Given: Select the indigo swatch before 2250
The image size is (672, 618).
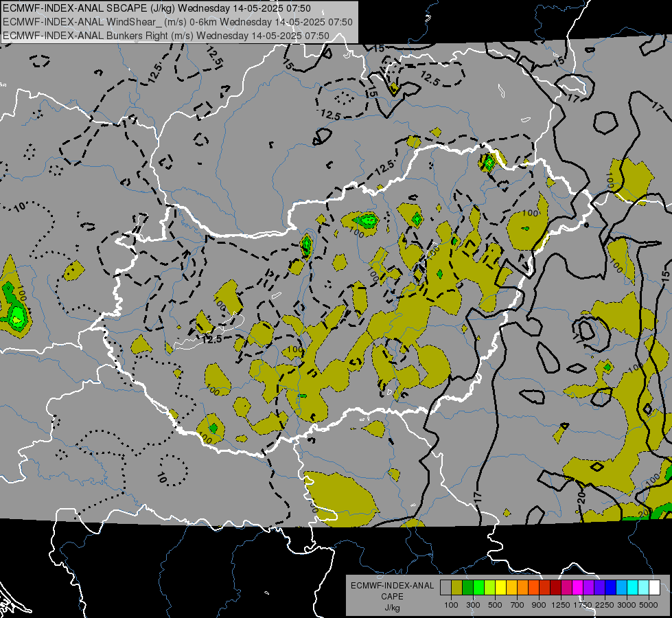Looking at the screenshot, I should [x=599, y=588].
